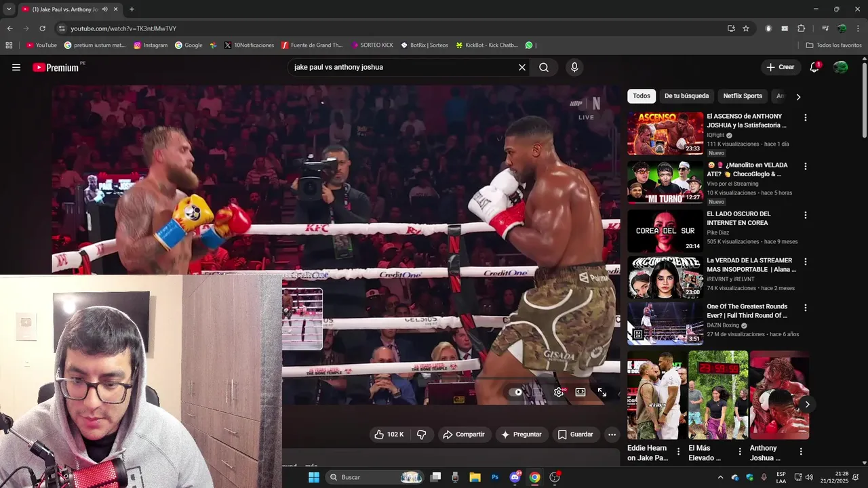Open options for One Of The Greatest Rounds
This screenshot has width=868, height=488.
[805, 307]
